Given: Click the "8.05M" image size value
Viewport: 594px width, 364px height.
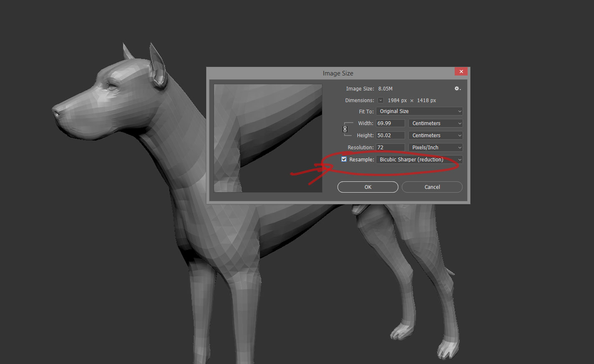Looking at the screenshot, I should 385,89.
